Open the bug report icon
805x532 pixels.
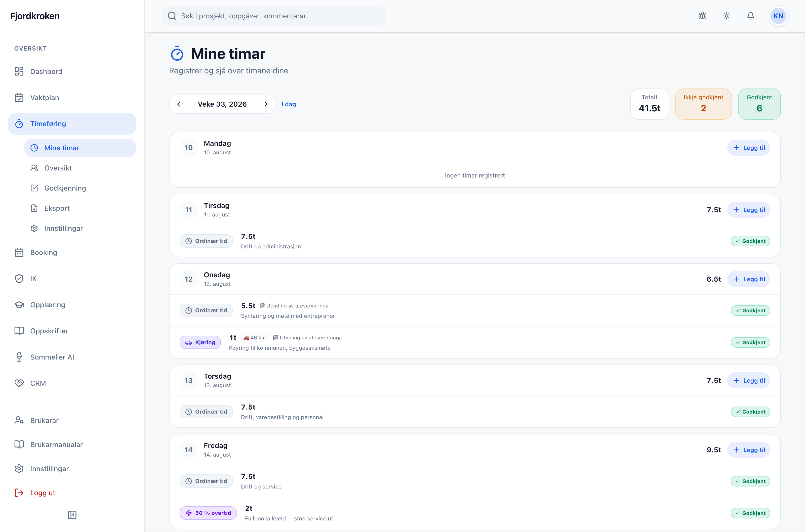click(702, 16)
